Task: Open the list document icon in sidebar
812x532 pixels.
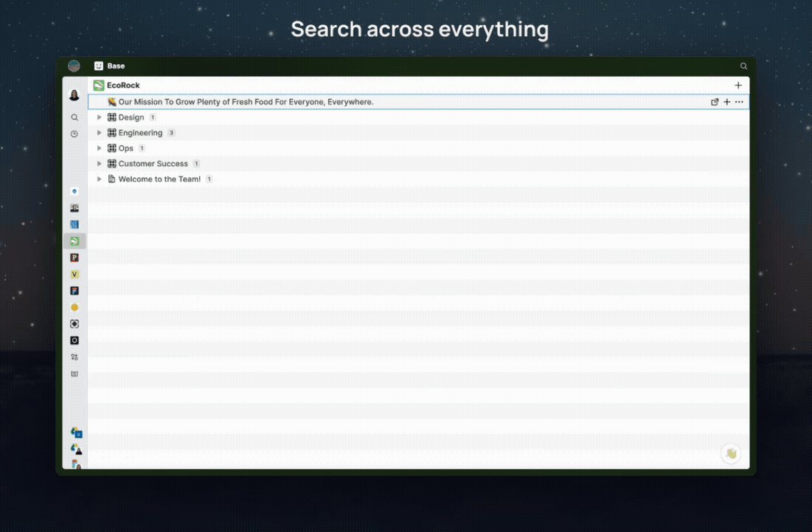Action: pos(74,373)
